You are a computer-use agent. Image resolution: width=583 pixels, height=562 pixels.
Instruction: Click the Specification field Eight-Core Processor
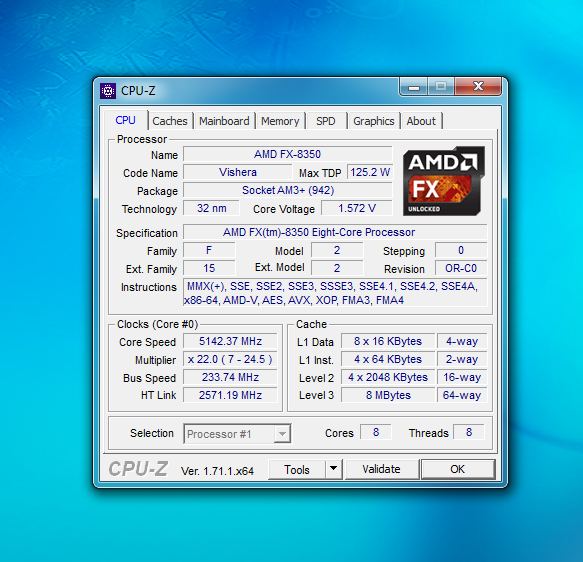[335, 232]
